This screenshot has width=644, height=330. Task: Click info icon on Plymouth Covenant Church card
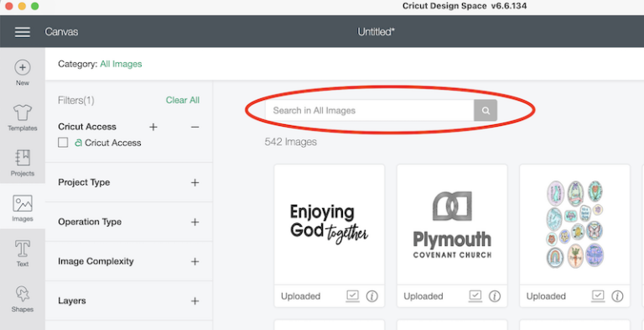495,296
